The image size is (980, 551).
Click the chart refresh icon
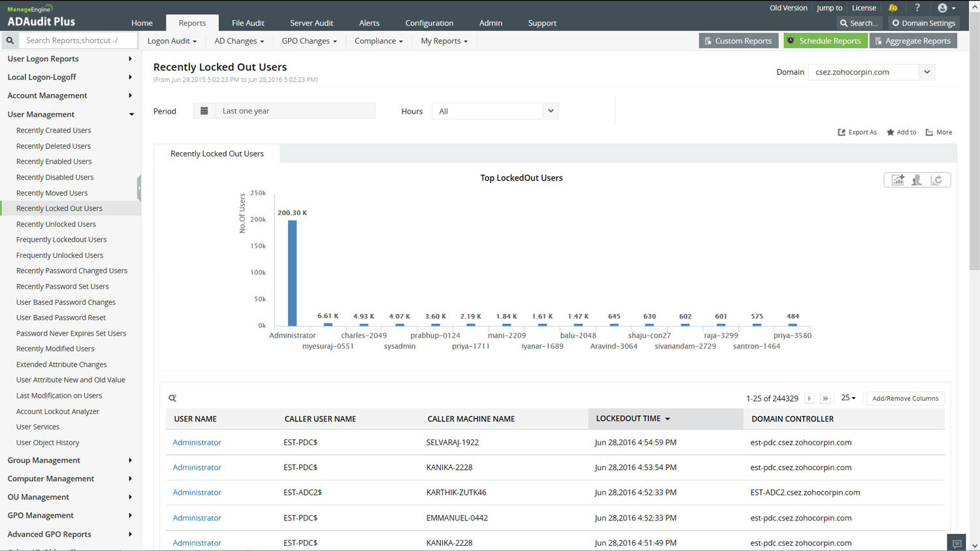click(x=937, y=180)
